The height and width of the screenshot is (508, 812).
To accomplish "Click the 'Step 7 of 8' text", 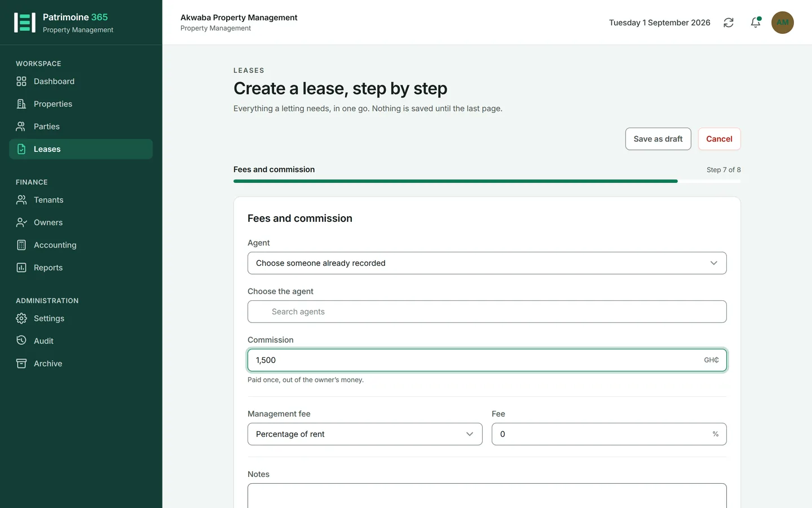I will pos(723,170).
